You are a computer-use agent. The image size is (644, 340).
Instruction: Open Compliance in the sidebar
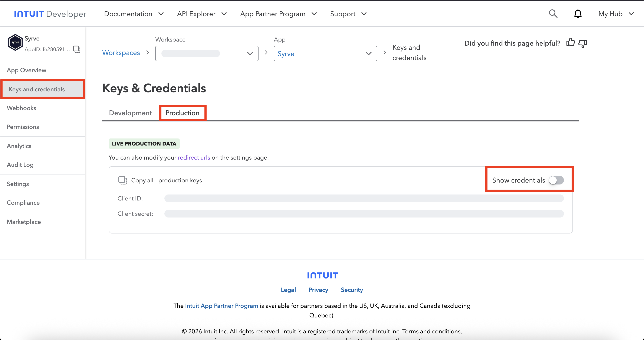(23, 203)
